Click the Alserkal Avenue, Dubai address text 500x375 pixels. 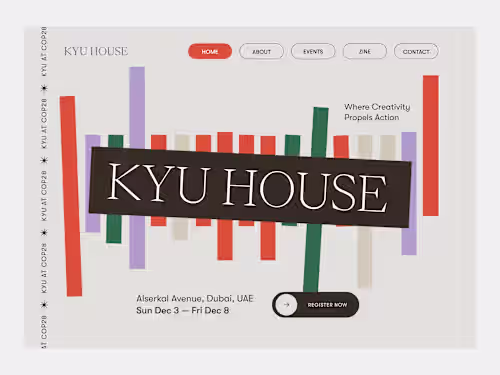click(195, 298)
